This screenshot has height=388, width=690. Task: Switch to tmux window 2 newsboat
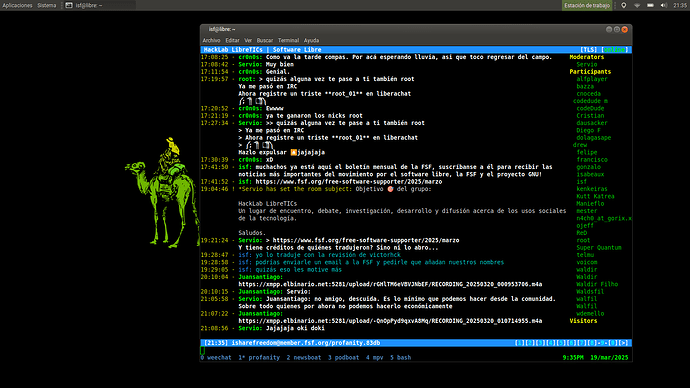pos(304,358)
